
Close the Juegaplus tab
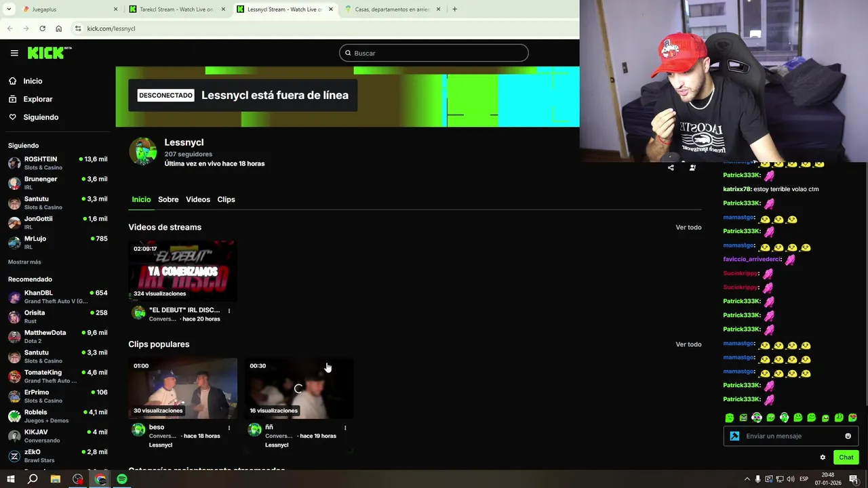[x=115, y=9]
